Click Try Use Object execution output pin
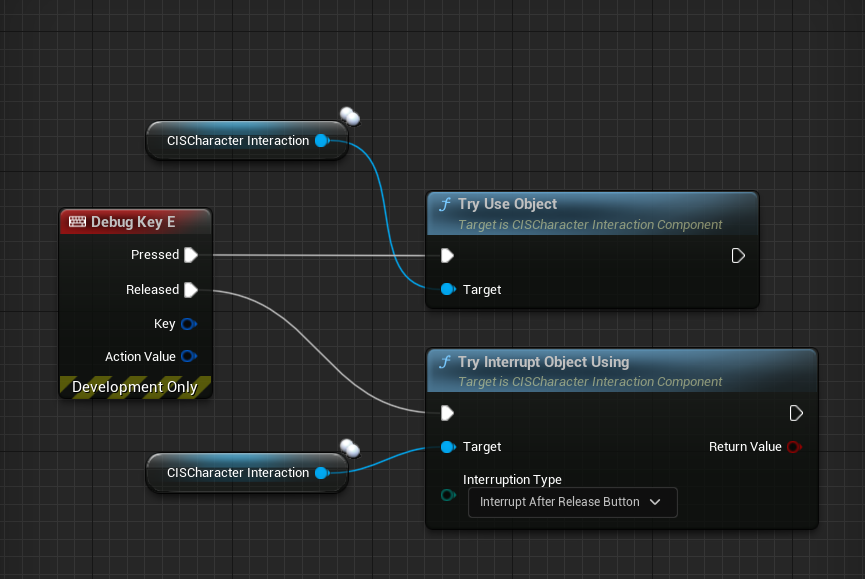 pos(738,256)
